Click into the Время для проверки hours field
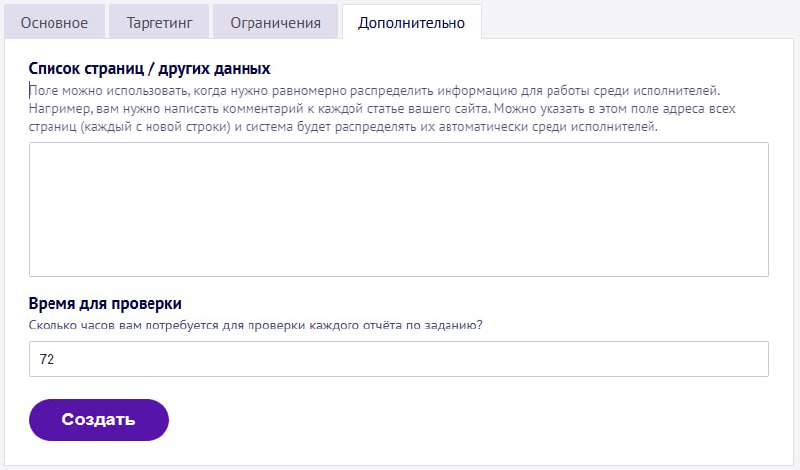 [398, 359]
